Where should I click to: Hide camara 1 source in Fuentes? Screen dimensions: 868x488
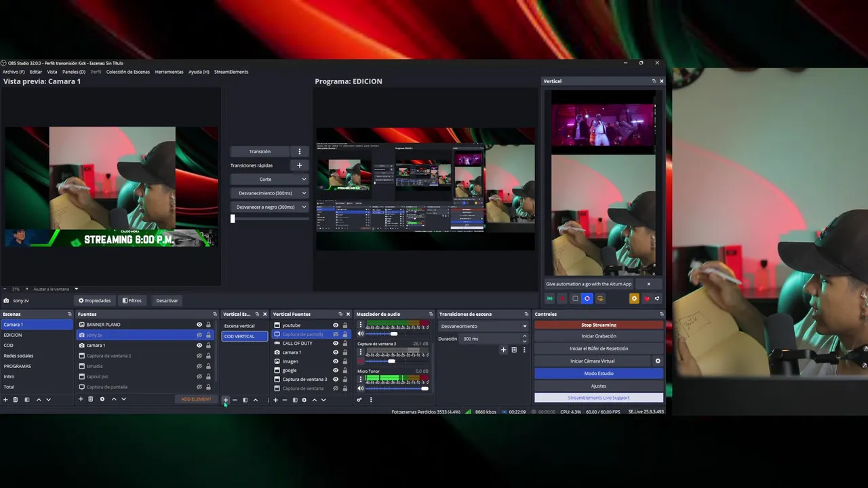pyautogui.click(x=199, y=345)
